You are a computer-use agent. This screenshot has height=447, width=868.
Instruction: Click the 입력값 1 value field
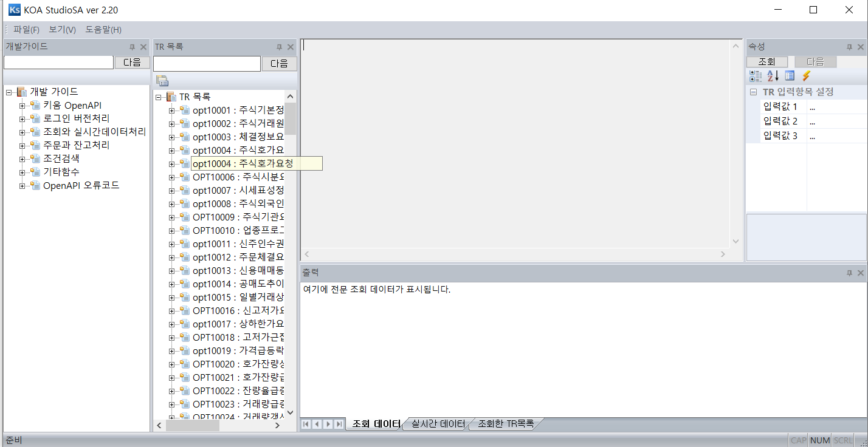click(837, 107)
